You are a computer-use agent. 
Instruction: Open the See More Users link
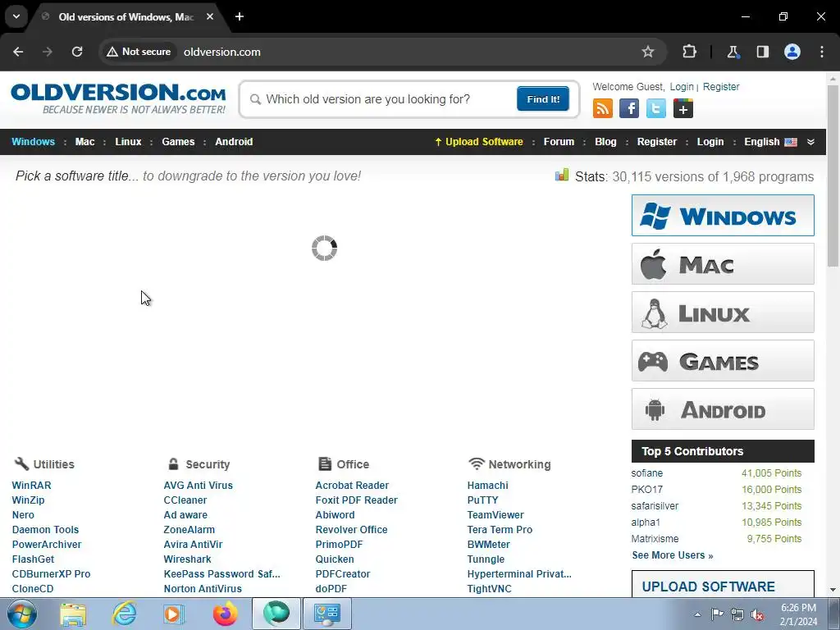[673, 555]
